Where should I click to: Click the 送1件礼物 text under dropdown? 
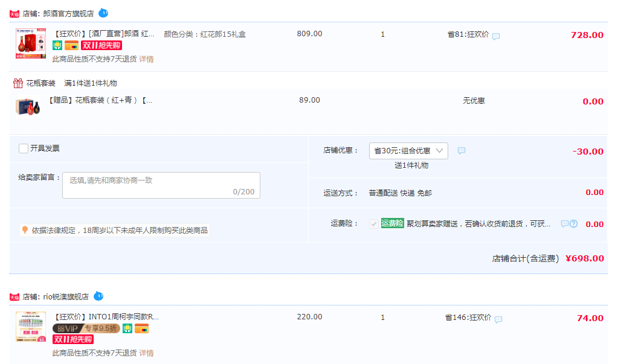pyautogui.click(x=411, y=165)
